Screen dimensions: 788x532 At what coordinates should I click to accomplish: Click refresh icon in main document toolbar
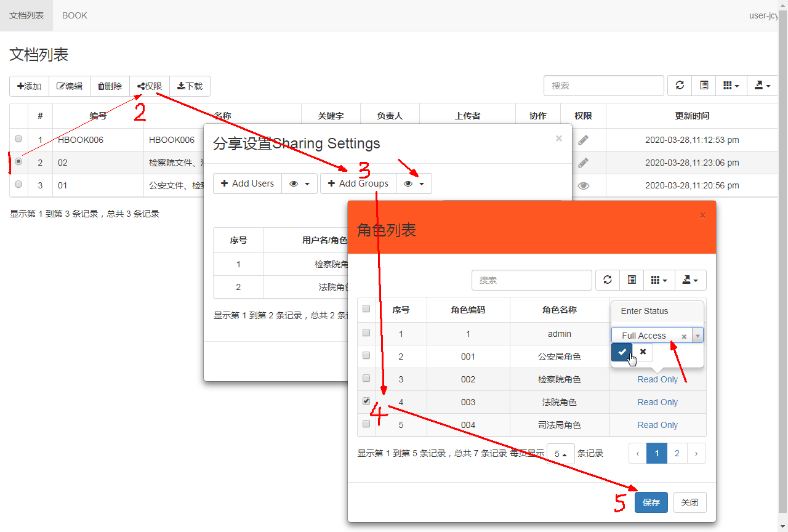click(x=680, y=86)
